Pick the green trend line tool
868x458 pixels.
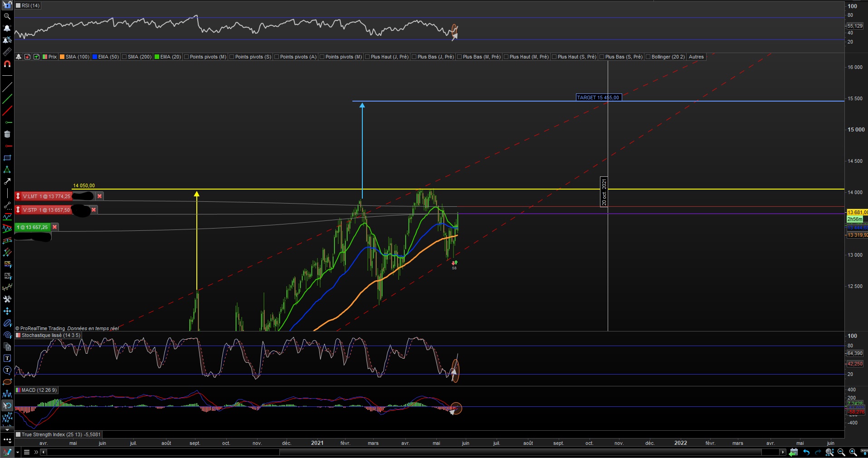7,99
